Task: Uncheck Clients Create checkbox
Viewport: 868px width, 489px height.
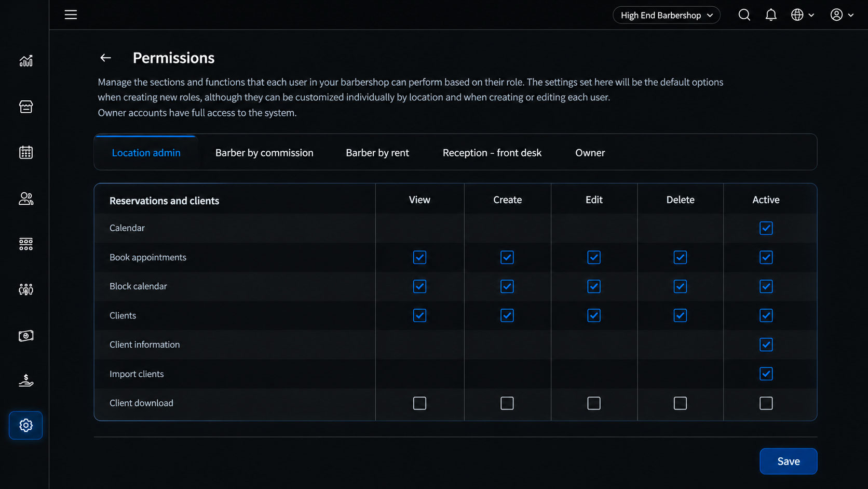Action: pos(507,315)
